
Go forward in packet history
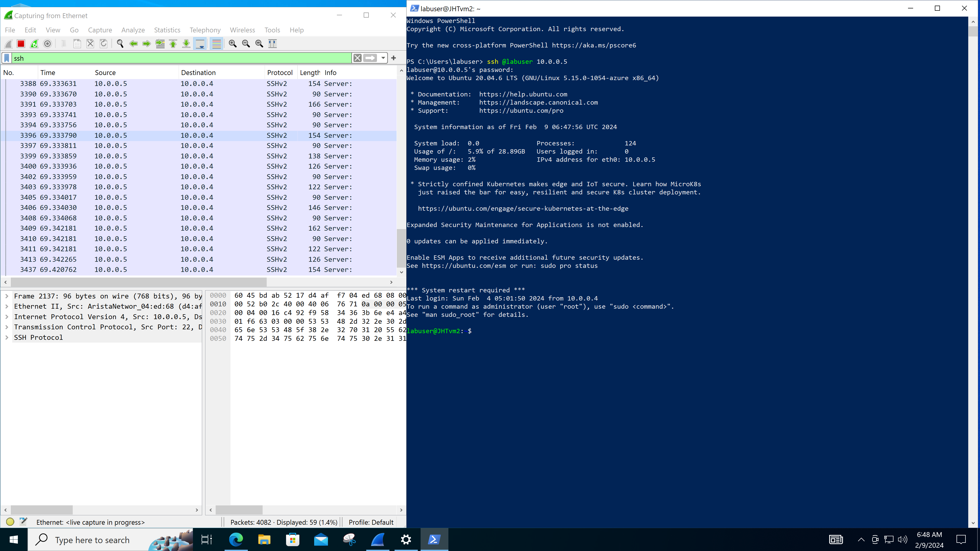click(x=146, y=44)
